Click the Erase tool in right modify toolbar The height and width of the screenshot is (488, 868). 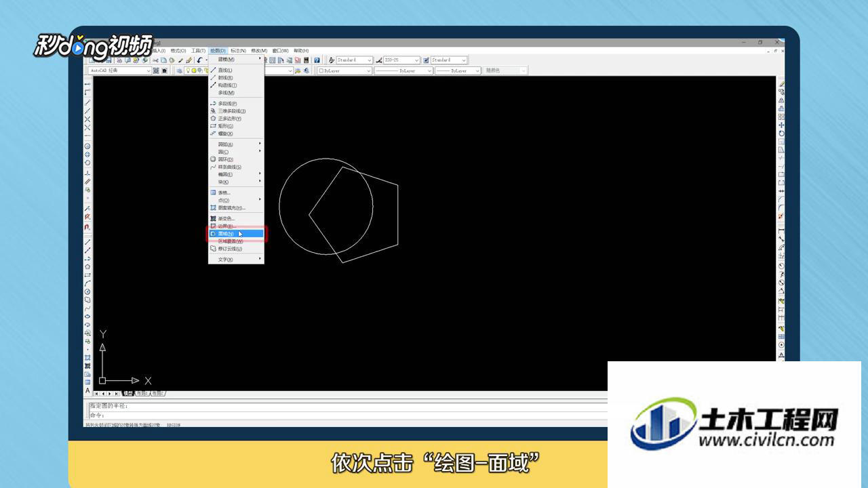pyautogui.click(x=781, y=84)
